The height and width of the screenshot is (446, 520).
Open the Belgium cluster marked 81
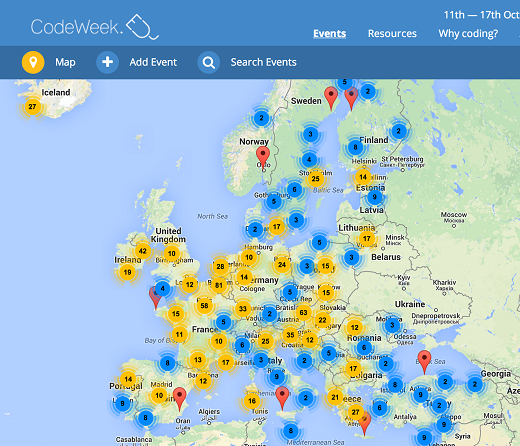[x=219, y=285]
